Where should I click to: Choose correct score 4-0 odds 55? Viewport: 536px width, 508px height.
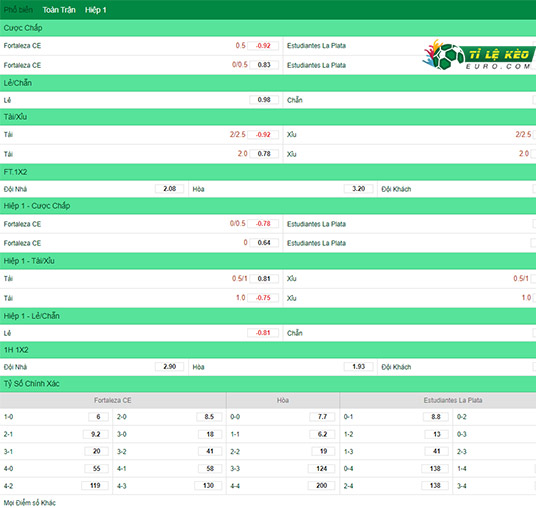pyautogui.click(x=96, y=469)
